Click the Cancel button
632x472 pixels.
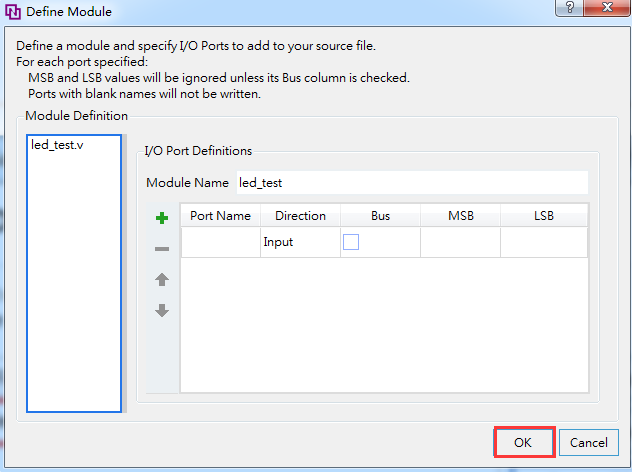coord(588,442)
